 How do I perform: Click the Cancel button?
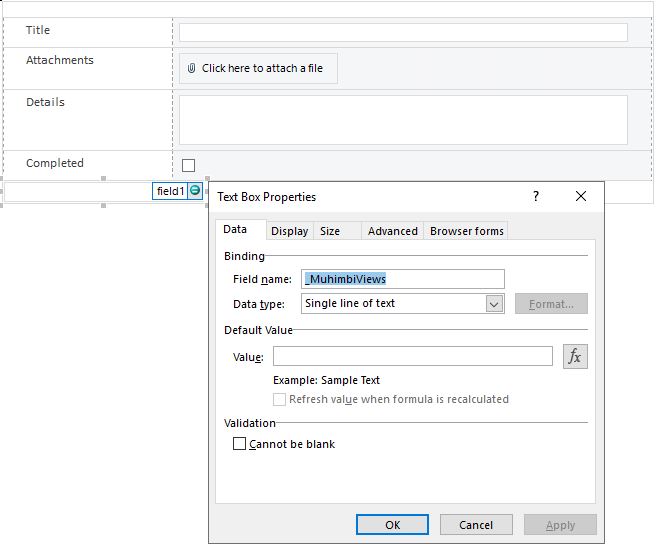(476, 525)
